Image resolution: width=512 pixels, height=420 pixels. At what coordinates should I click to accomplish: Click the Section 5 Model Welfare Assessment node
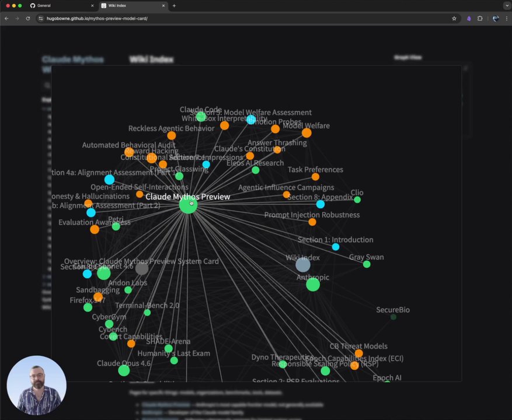tap(251, 120)
